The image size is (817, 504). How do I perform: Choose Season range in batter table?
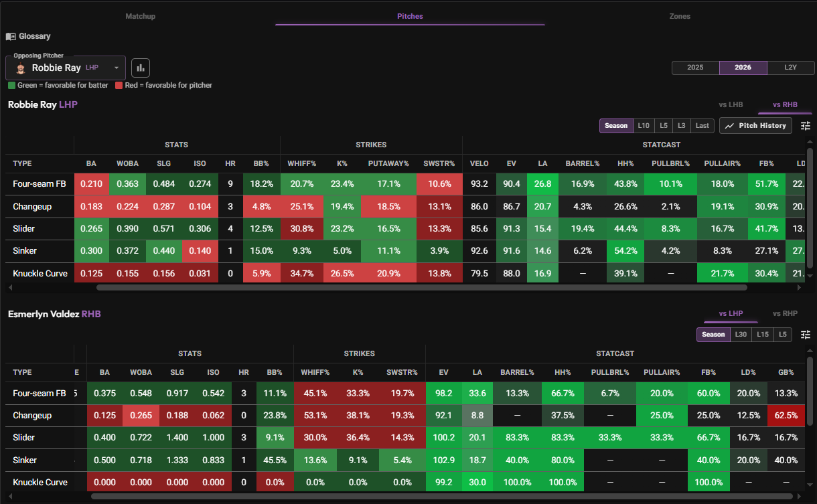[x=713, y=334]
